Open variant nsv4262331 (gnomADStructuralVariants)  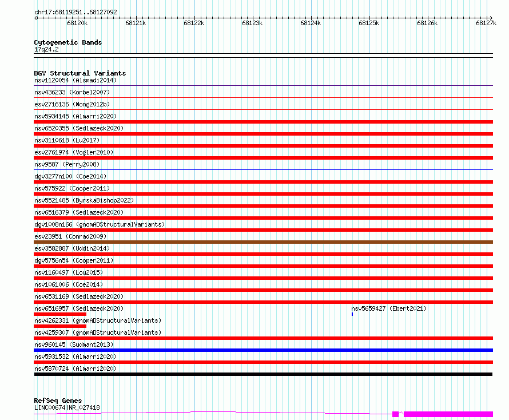[x=98, y=320]
